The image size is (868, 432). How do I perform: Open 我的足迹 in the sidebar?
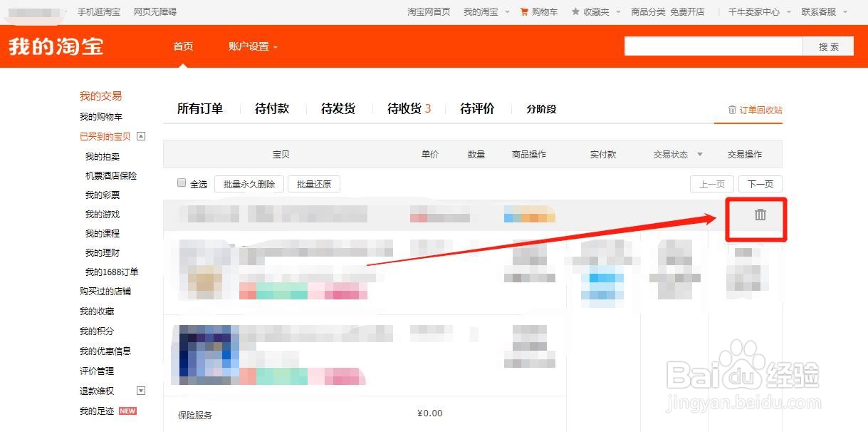click(x=97, y=411)
